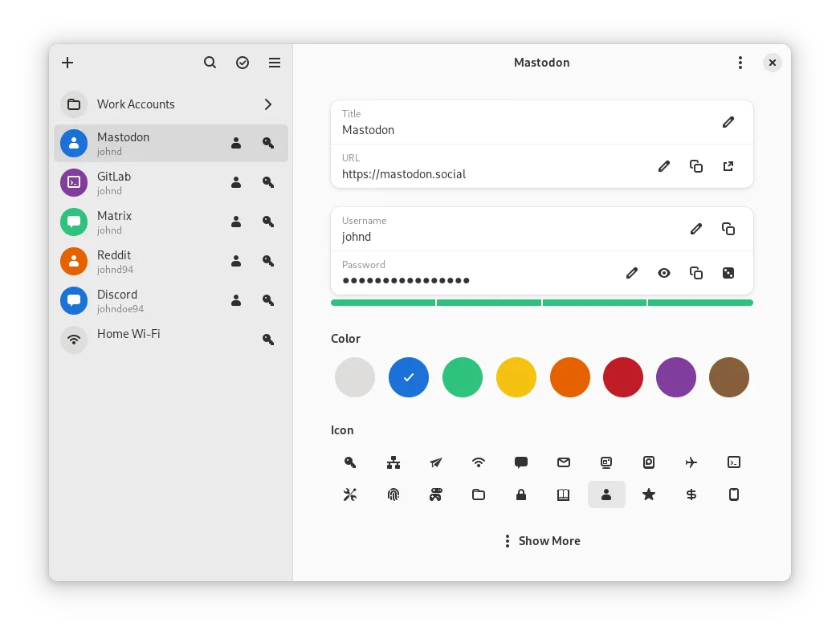Copy the URL with the copy button
840x635 pixels.
pos(695,166)
